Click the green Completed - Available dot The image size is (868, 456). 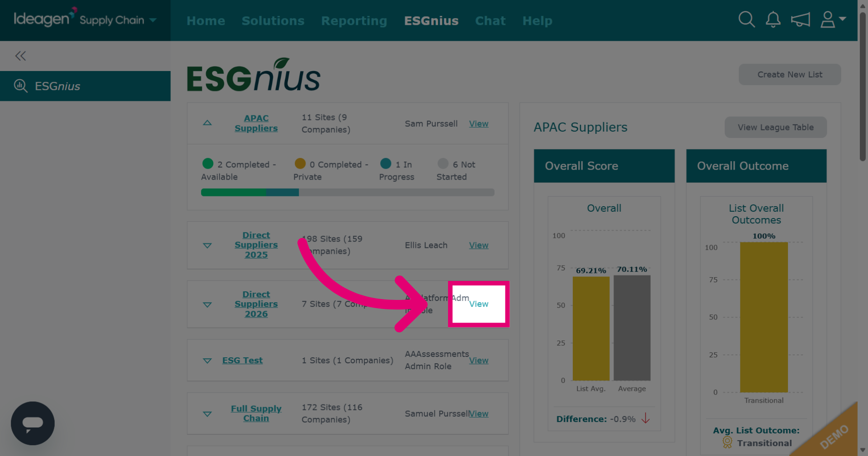pyautogui.click(x=208, y=163)
